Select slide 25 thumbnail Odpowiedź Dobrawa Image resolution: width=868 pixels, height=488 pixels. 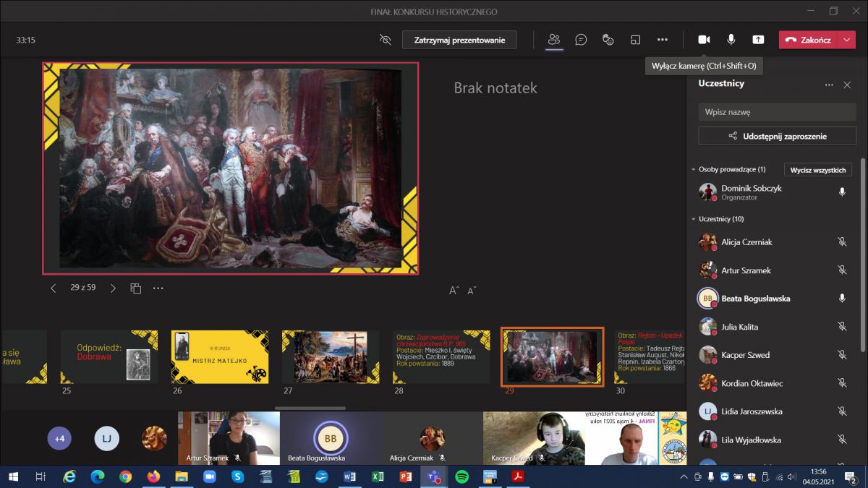109,356
